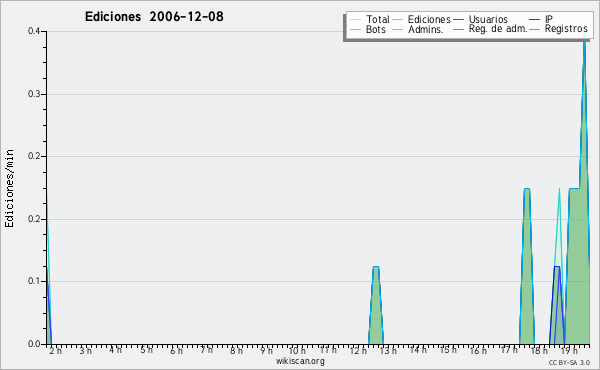The height and width of the screenshot is (370, 600).
Task: Click the "Ediciones" label inside the legend box
Action: (x=429, y=19)
